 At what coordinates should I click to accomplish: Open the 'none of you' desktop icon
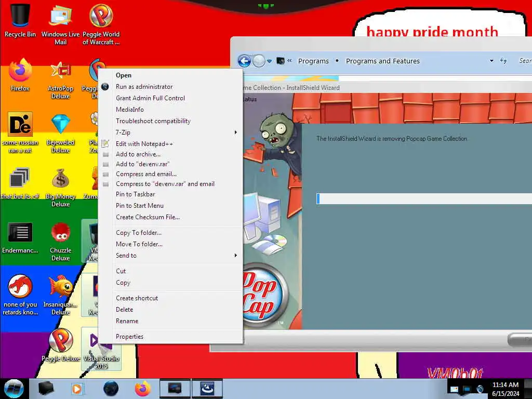click(x=20, y=295)
